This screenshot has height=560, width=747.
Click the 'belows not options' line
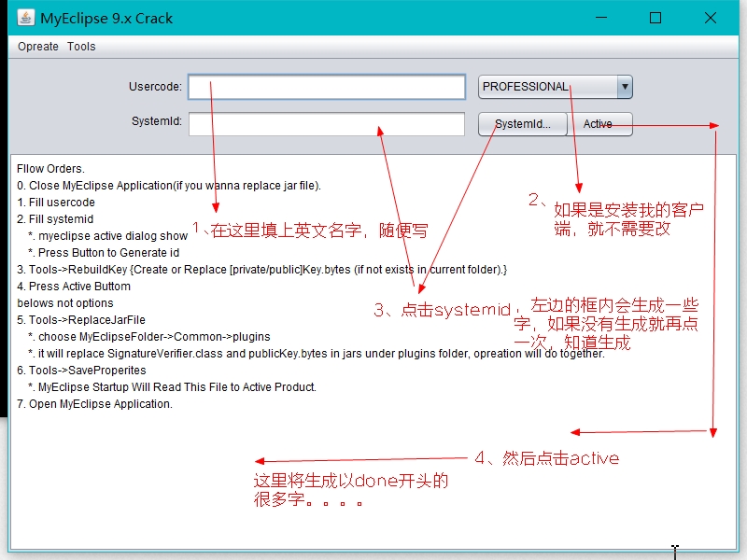coord(65,303)
